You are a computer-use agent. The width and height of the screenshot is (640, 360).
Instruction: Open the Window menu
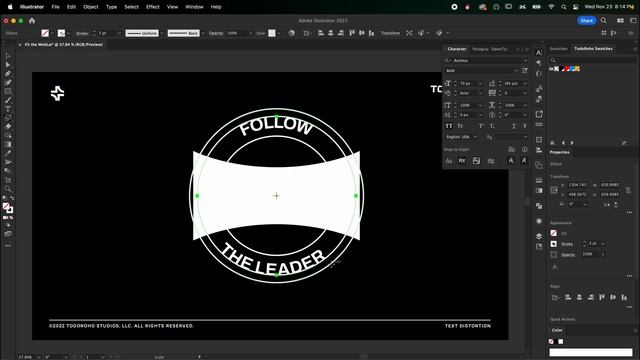tap(194, 7)
